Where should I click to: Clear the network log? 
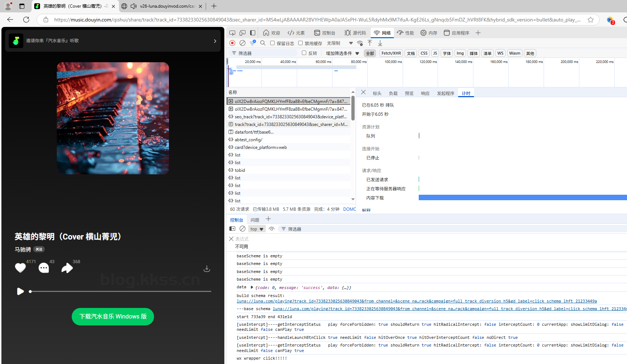[x=242, y=43]
